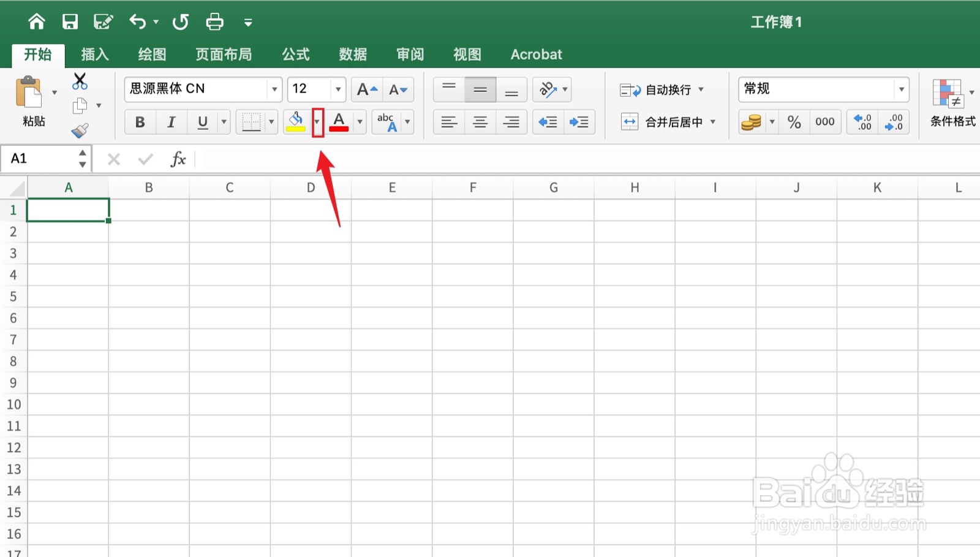
Task: Switch to the 开始 tab
Action: [x=38, y=55]
